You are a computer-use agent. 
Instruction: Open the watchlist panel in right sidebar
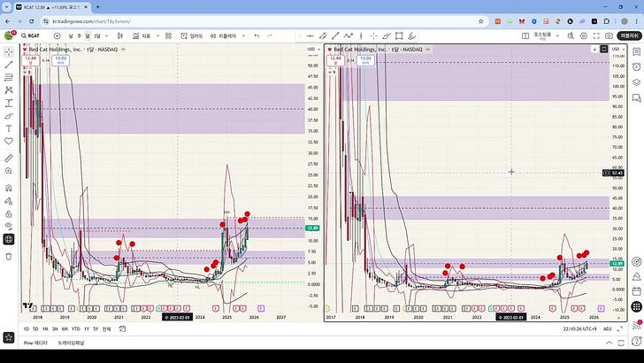tap(636, 52)
